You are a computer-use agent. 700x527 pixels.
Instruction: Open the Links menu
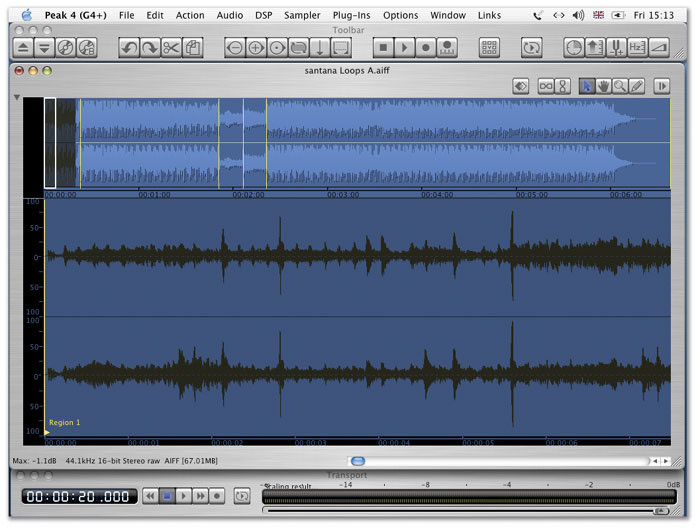point(489,15)
